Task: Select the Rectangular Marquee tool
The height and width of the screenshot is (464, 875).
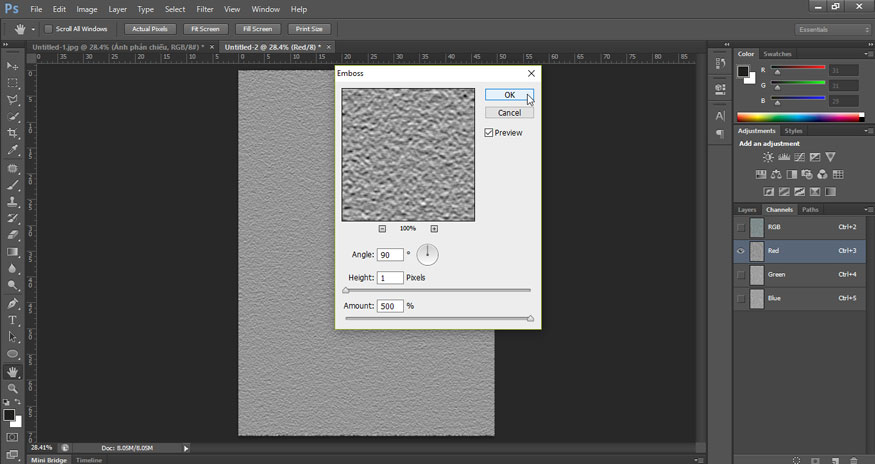Action: pos(12,83)
